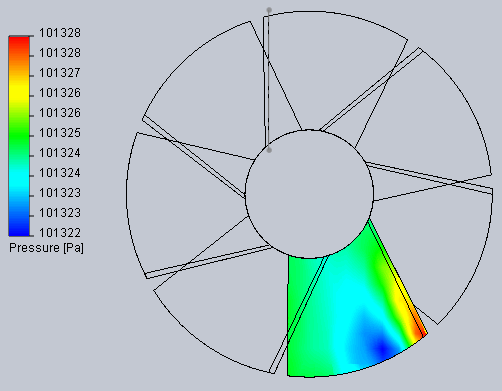
Task: Click the 101327 legend value
Action: tap(60, 73)
